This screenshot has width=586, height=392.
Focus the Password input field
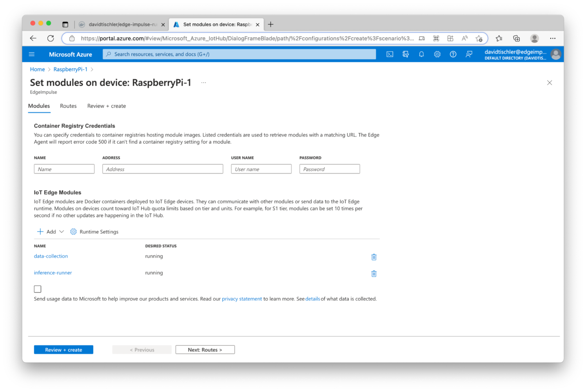pyautogui.click(x=330, y=169)
